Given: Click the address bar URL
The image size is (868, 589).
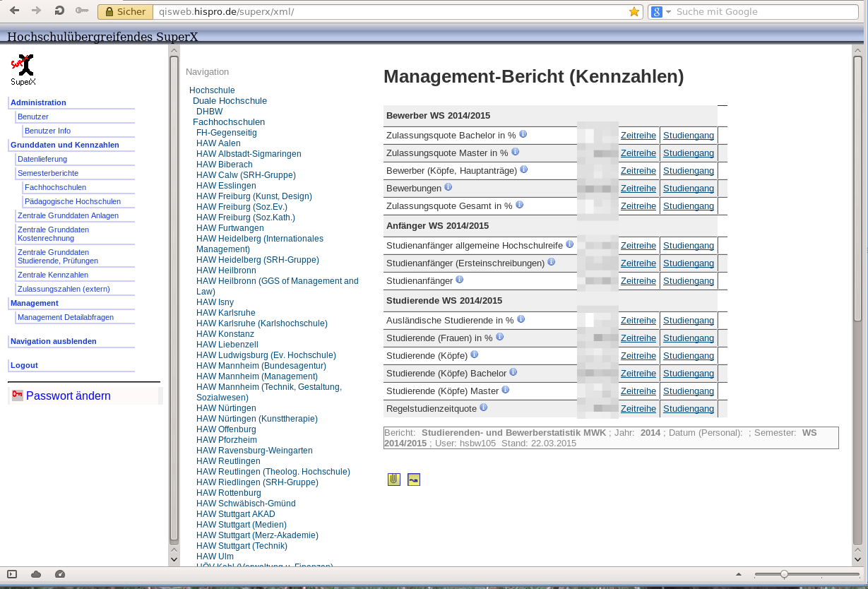Looking at the screenshot, I should [226, 11].
